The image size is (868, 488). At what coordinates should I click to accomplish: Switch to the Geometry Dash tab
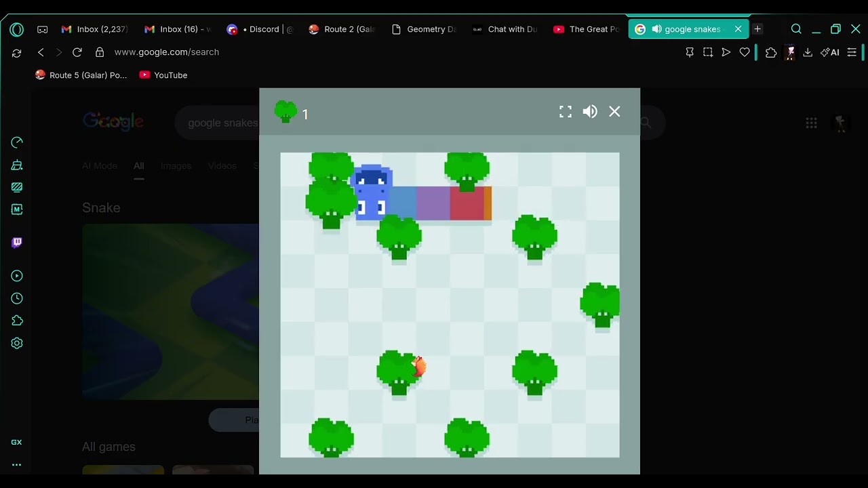coord(425,29)
